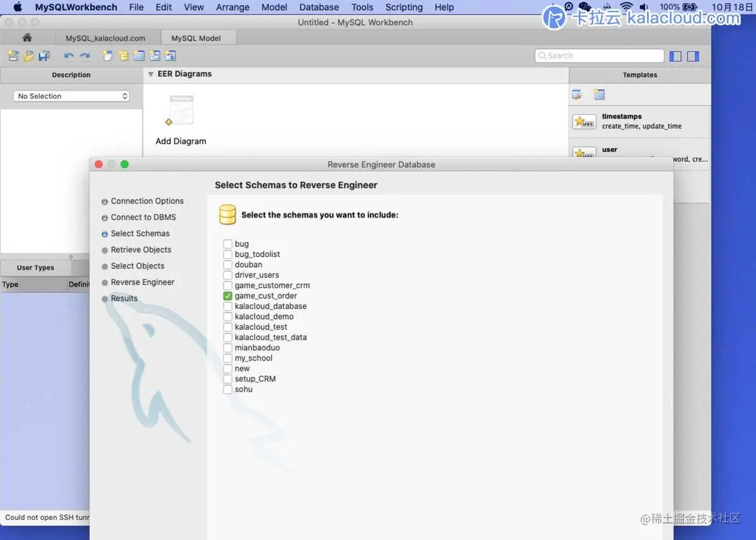Open the Home tab house icon

pos(27,38)
